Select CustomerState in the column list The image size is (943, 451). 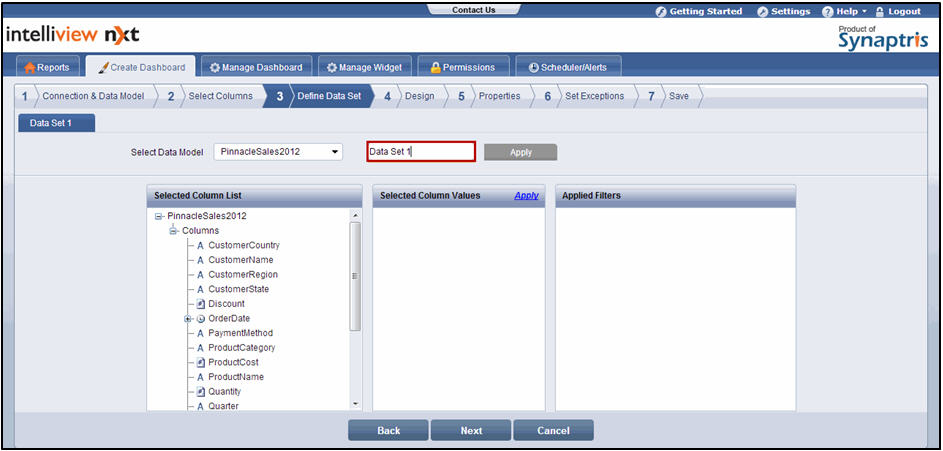click(239, 289)
